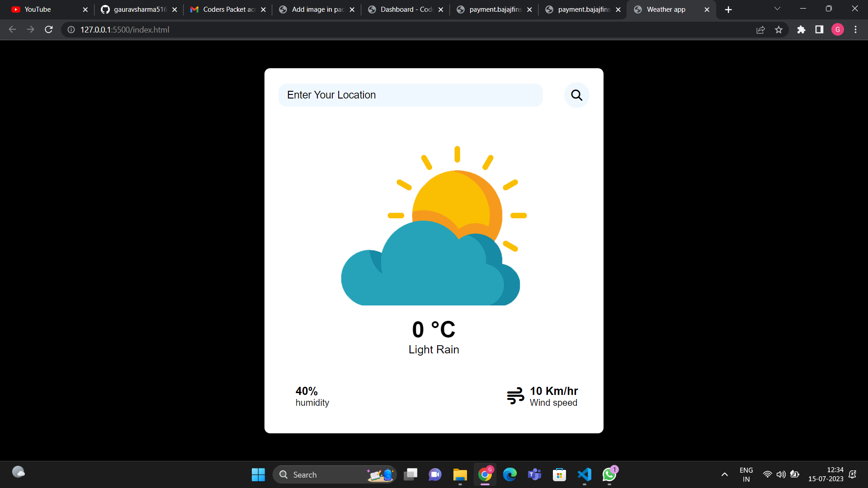The height and width of the screenshot is (488, 868).
Task: Share this page via the share icon
Action: [x=760, y=30]
